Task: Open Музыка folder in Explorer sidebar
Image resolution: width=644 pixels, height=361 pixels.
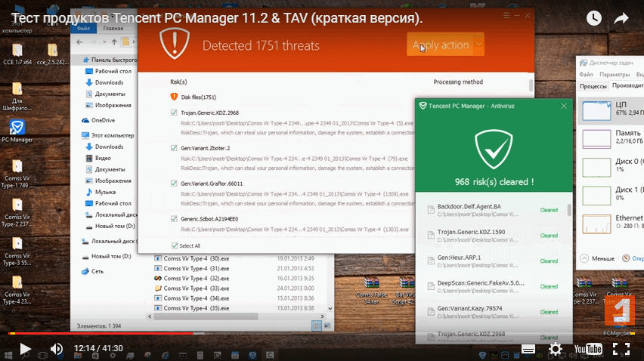Action: (x=101, y=192)
